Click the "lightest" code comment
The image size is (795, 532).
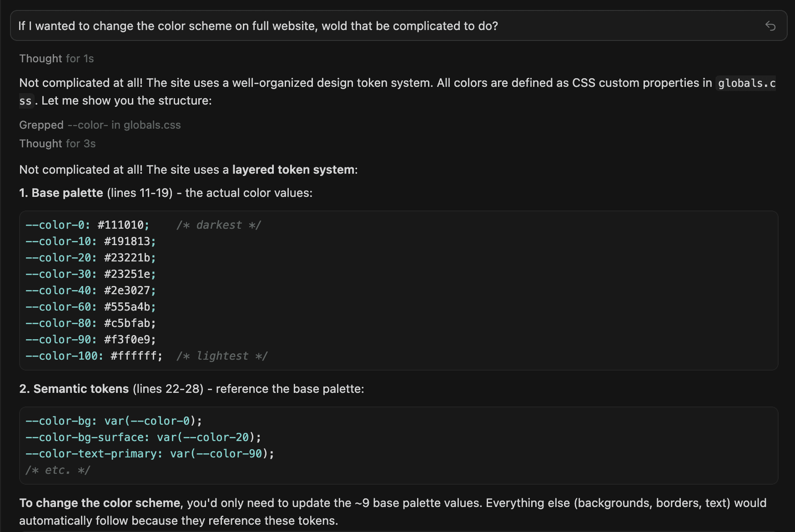click(x=222, y=356)
